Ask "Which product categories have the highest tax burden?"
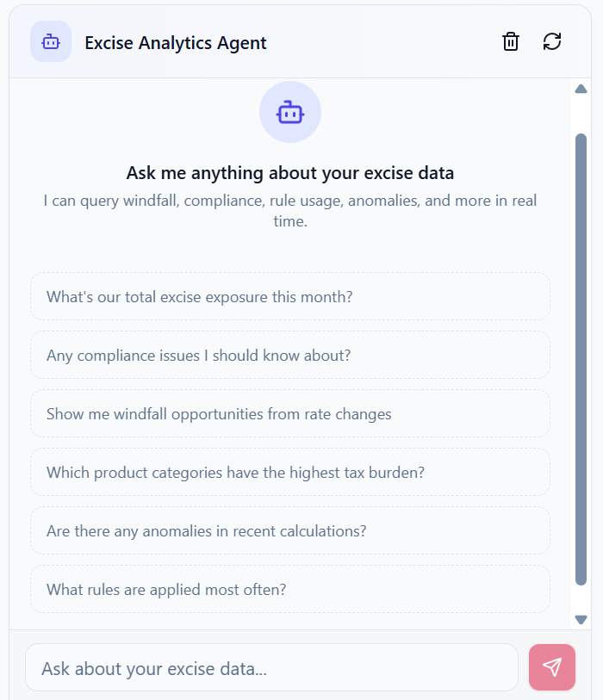The image size is (603, 700). tap(290, 473)
